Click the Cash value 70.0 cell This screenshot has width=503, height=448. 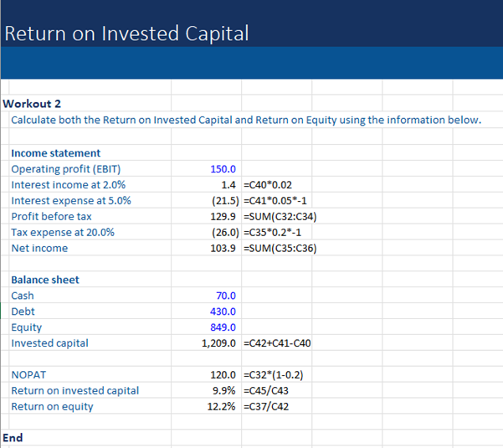coord(225,296)
